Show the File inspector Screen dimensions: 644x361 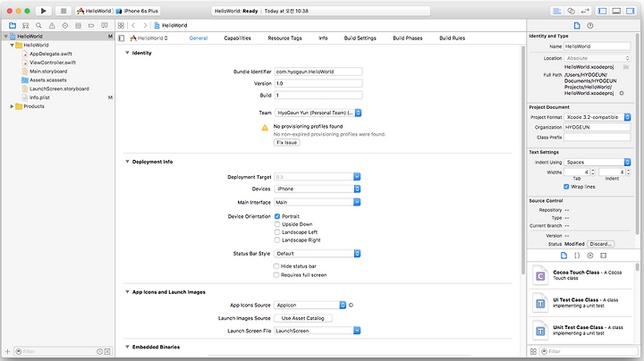[x=577, y=25]
